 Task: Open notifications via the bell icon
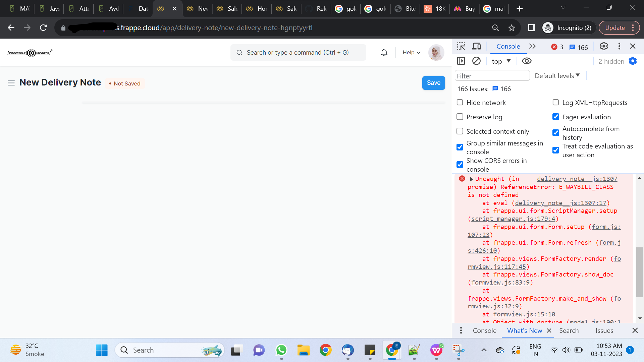[x=384, y=52]
